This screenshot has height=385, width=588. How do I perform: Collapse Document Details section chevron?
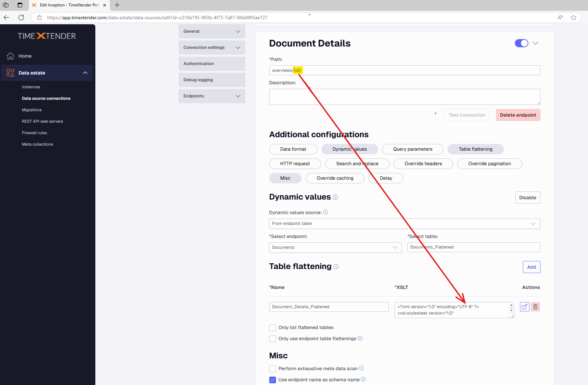click(x=535, y=43)
